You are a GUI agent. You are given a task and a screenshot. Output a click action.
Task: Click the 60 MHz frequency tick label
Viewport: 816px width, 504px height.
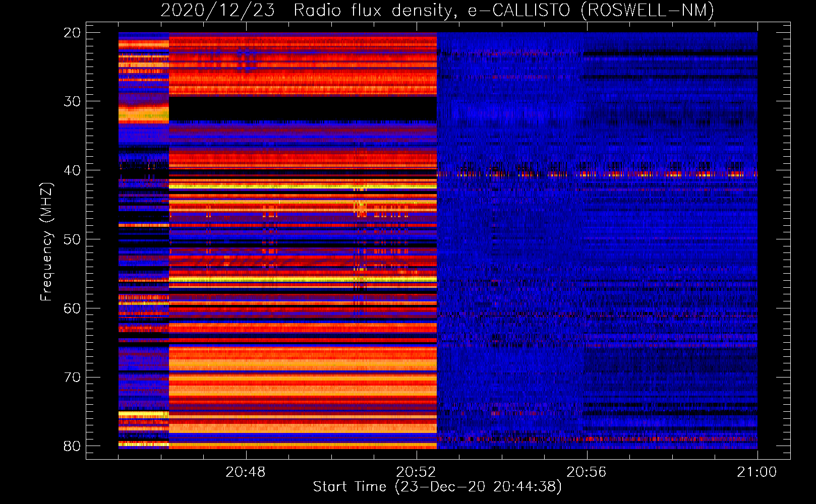72,308
